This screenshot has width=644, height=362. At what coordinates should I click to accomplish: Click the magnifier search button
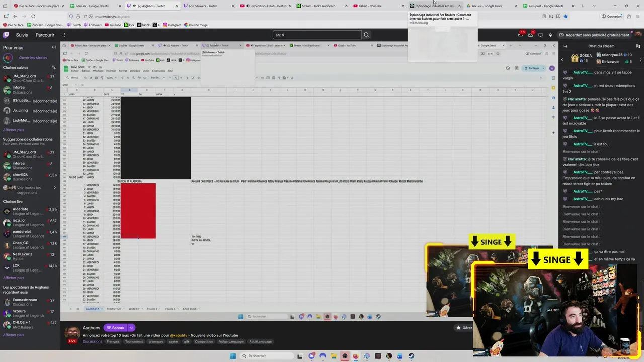tap(366, 35)
